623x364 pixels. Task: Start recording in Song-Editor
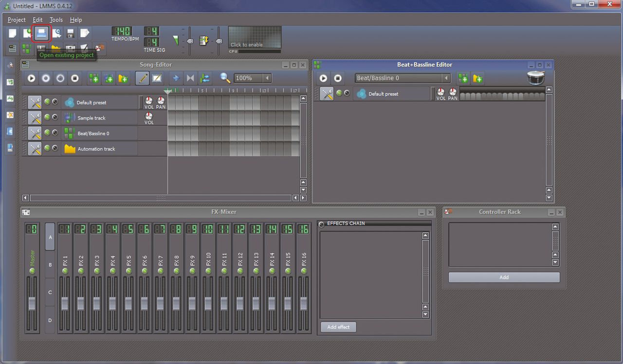(x=46, y=78)
